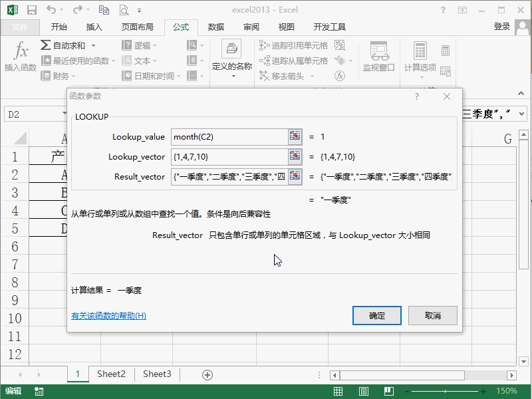Viewport: 532px width, 399px height.
Task: Click the Lookup_value input field
Action: [x=229, y=137]
